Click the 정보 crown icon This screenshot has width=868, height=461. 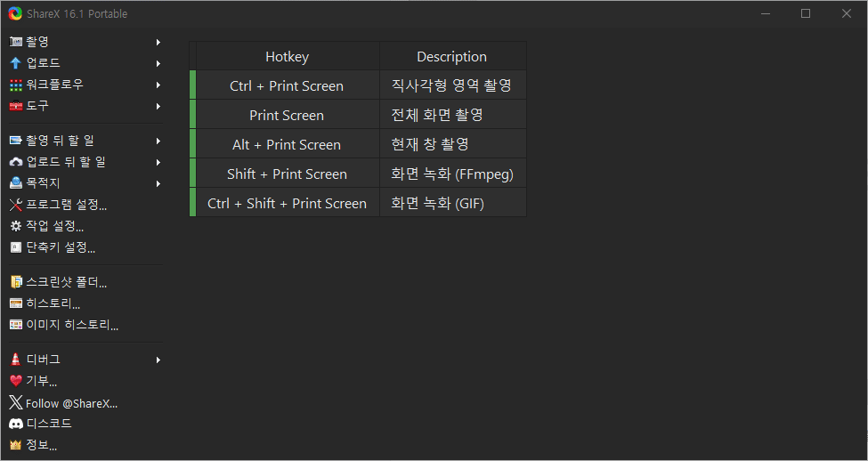tap(16, 445)
